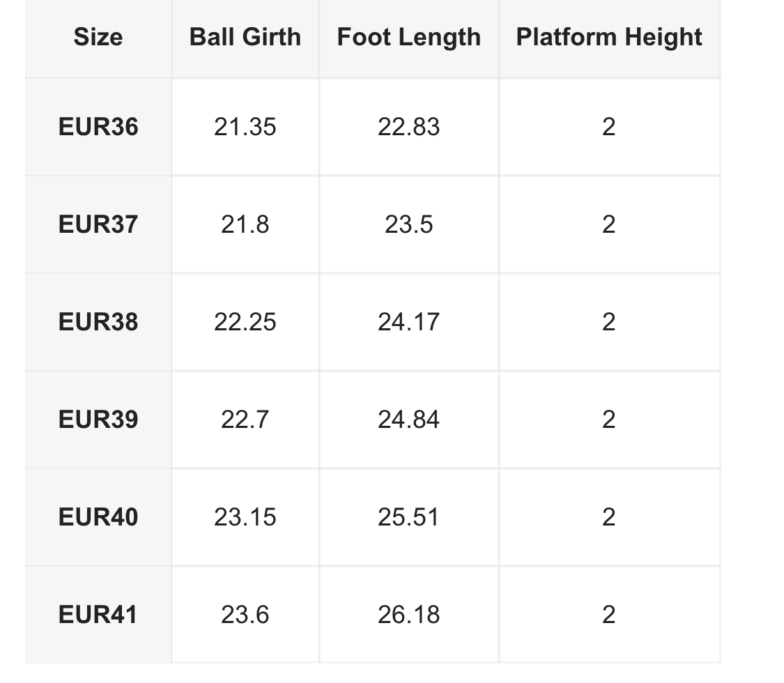Click the Foot Length column header
This screenshot has width=784, height=683.
click(409, 37)
